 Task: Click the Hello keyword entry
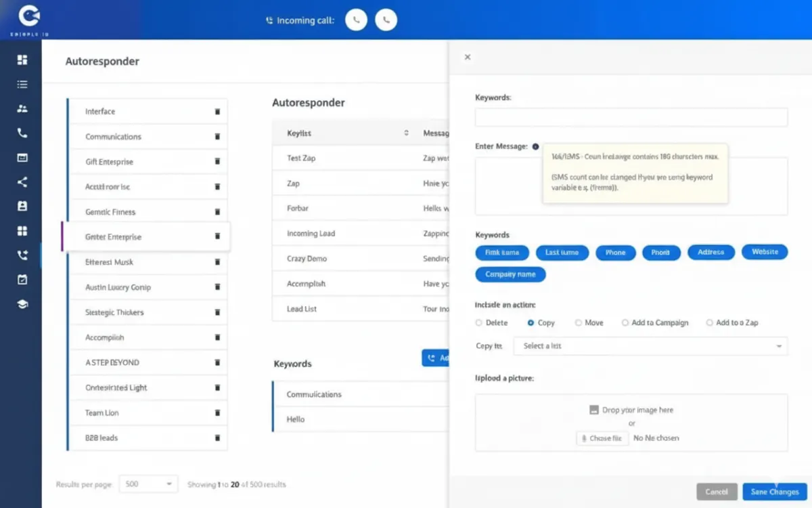pos(361,419)
